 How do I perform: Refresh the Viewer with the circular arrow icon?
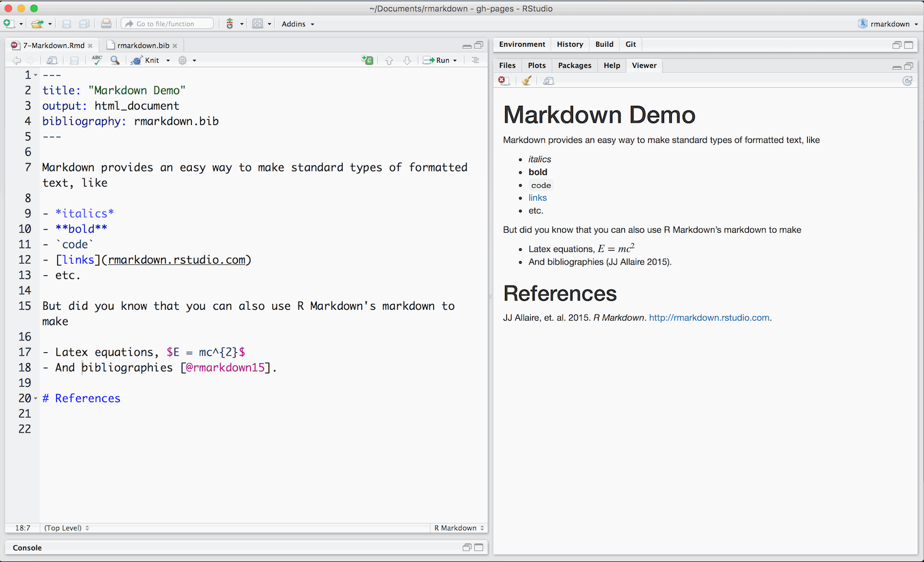[907, 81]
